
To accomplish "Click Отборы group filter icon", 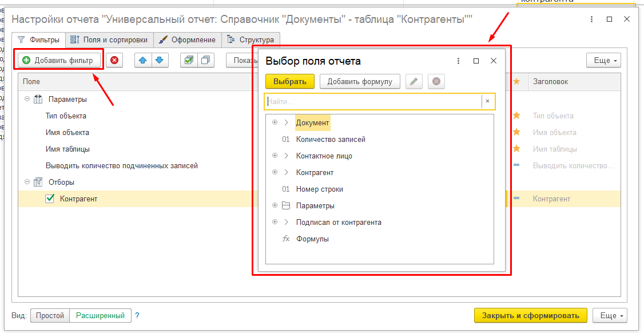I will [38, 182].
